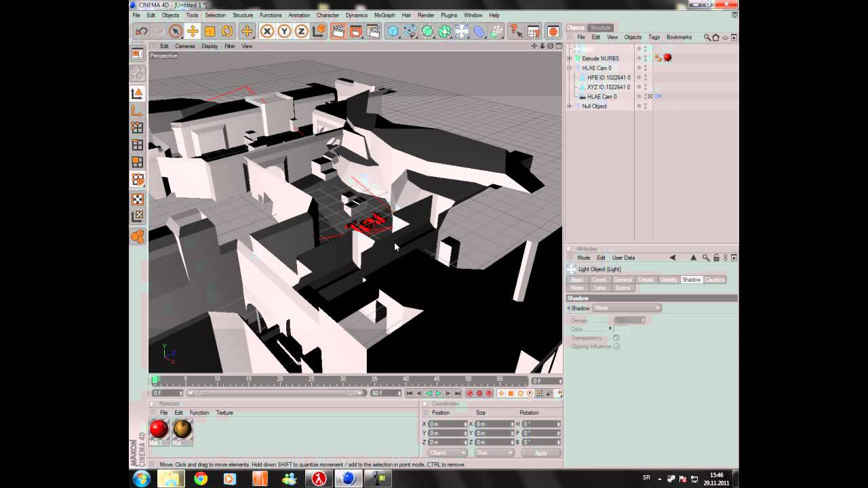Screen dimensions: 868x488
Task: Click the search magnifier in Objects panel
Action: [707, 37]
